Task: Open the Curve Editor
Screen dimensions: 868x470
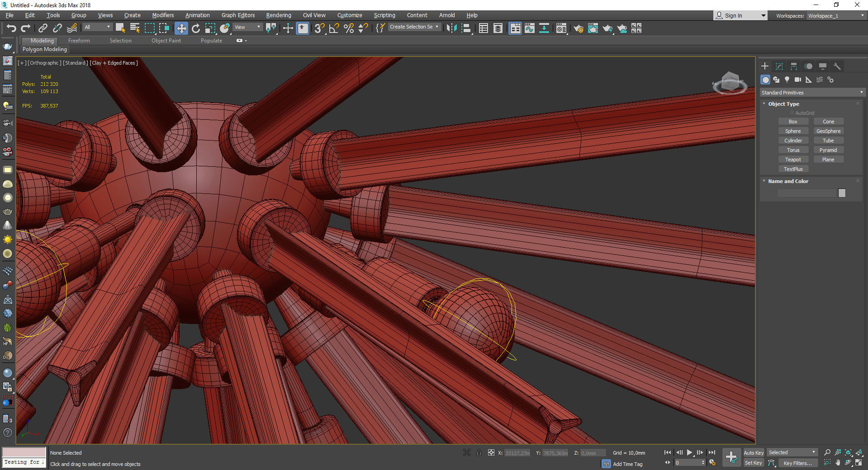Action: (530, 28)
